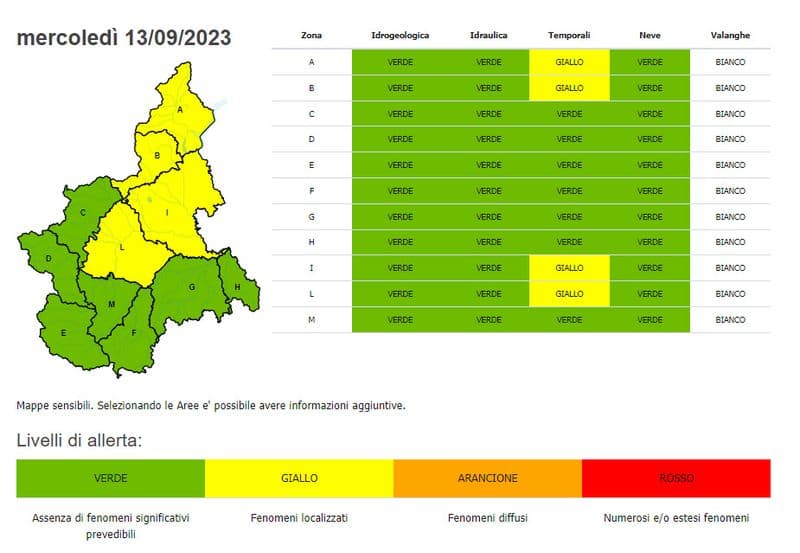The image size is (800, 553).
Task: Click GIALLO Temporali cell for zone A
Action: point(569,62)
